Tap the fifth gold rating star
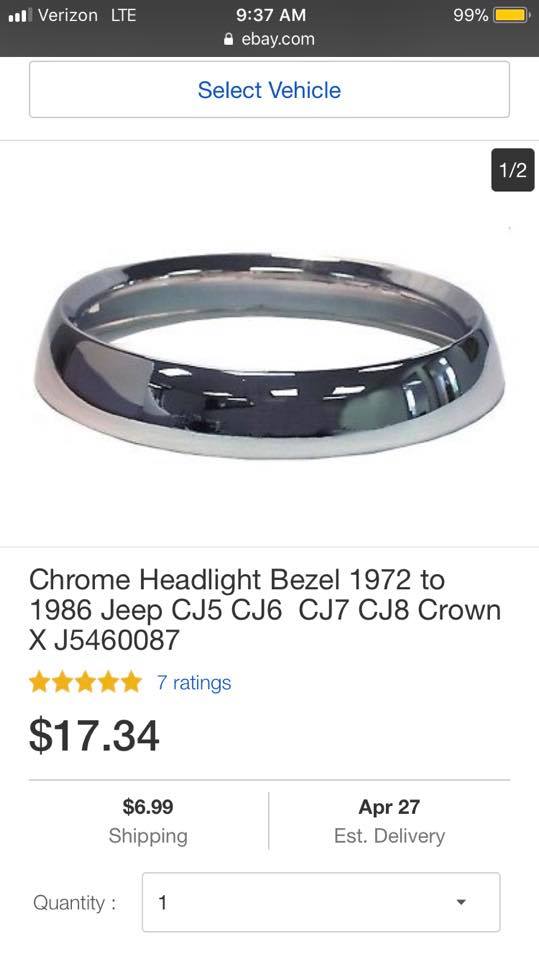The height and width of the screenshot is (960, 539). click(130, 682)
